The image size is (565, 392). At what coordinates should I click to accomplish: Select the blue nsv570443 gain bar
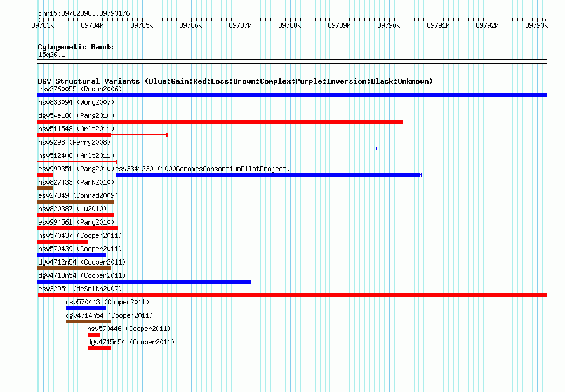pyautogui.click(x=86, y=308)
